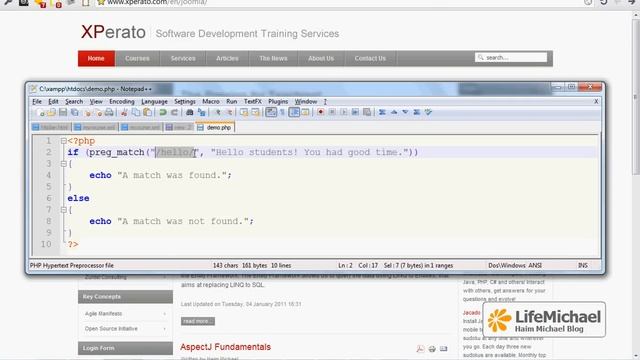The image size is (640, 360).
Task: Click the macro Playback icon
Action: (344, 112)
